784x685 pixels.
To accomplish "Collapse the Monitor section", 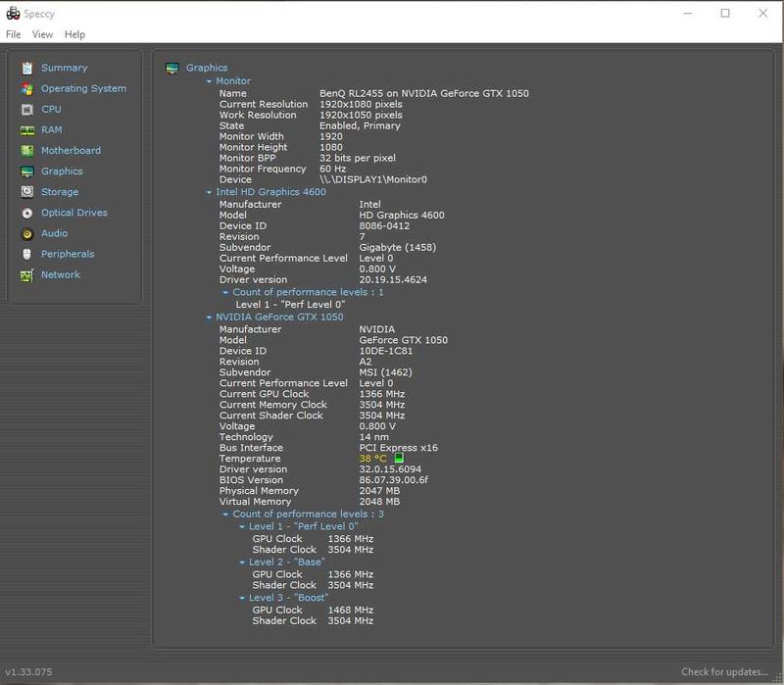I will 209,81.
